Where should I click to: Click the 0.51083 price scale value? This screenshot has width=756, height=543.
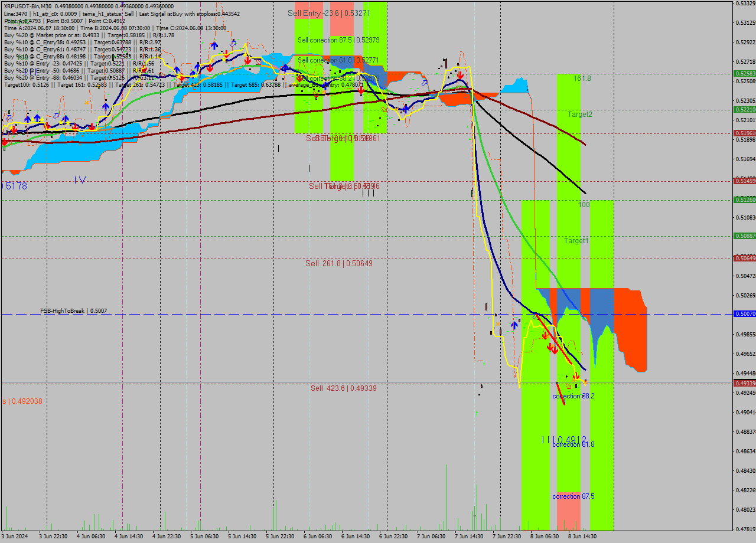click(746, 218)
